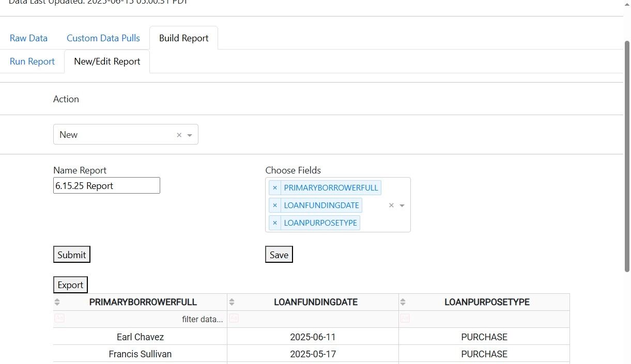This screenshot has width=631, height=364.
Task: Remove PRIMARYBORROWERFULL field chip
Action: pyautogui.click(x=275, y=188)
